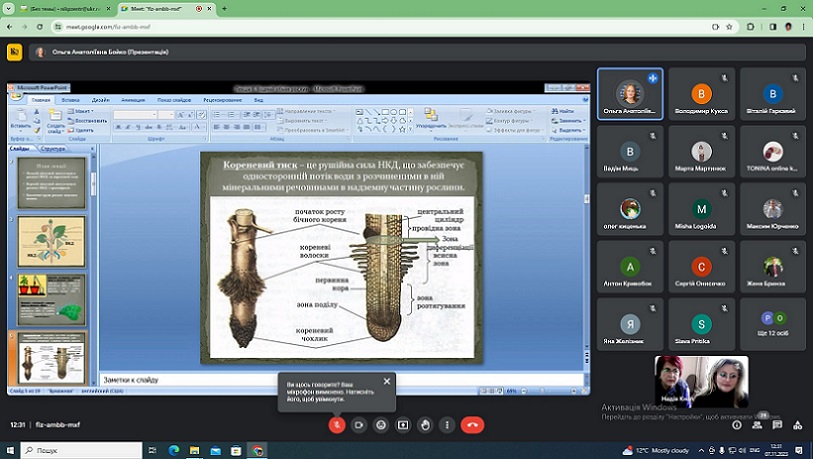Open Эффекты для фигур dropdown

pyautogui.click(x=515, y=130)
